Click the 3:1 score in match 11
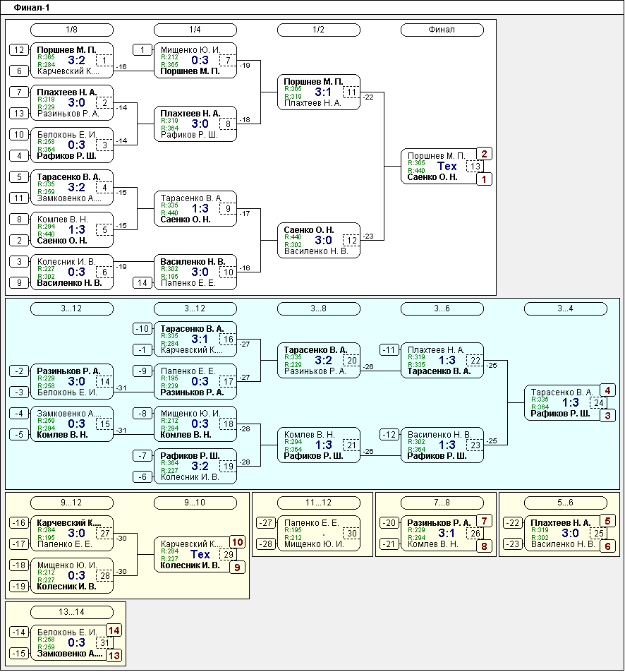Image resolution: width=625 pixels, height=672 pixels. [323, 92]
